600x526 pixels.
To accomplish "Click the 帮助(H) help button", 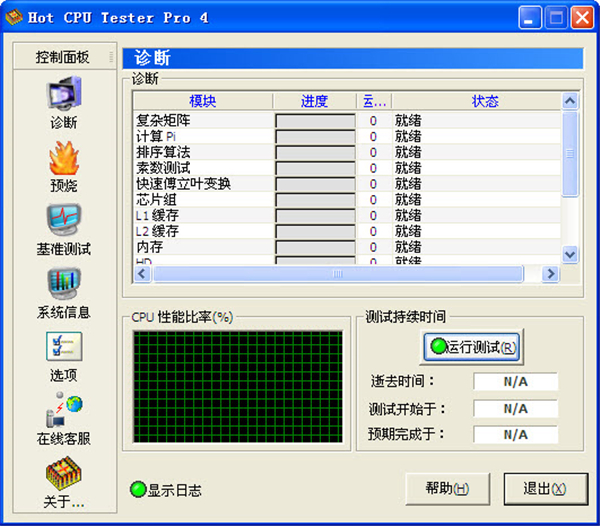I will 447,489.
